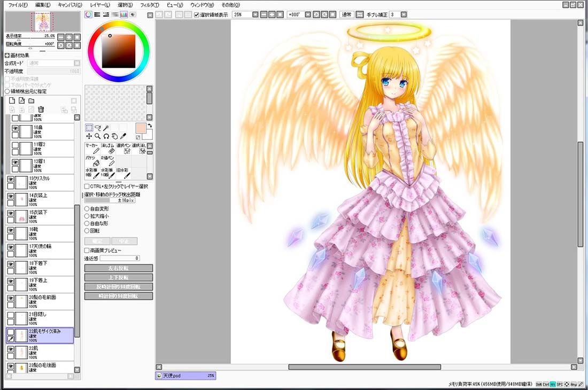Viewport: 588px width, 390px height.
Task: Click the foreground color swatch
Action: 141,128
